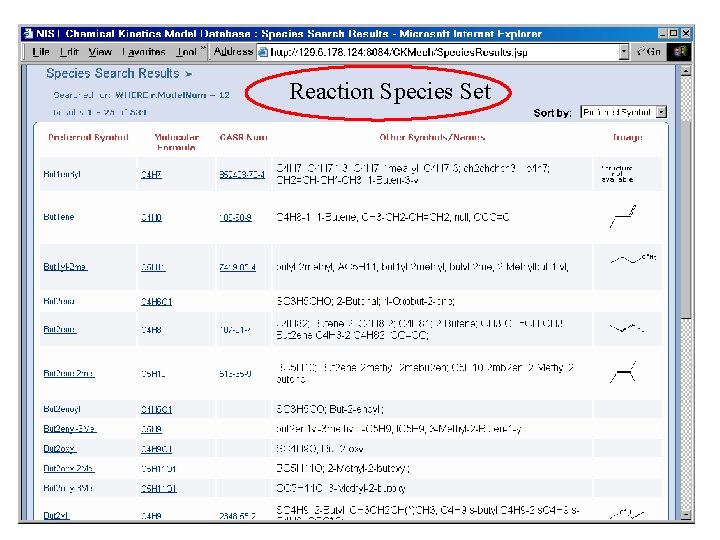720x540 pixels.
Task: Open the View menu
Action: coord(100,52)
